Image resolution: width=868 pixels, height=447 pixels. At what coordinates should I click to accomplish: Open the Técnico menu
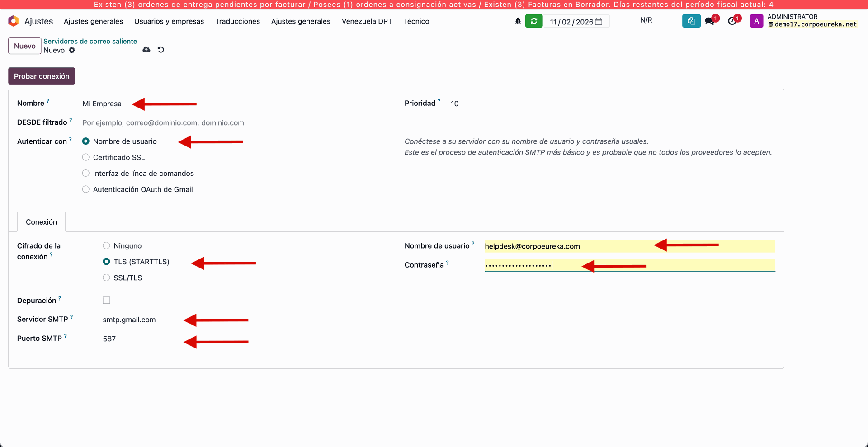[x=416, y=21]
